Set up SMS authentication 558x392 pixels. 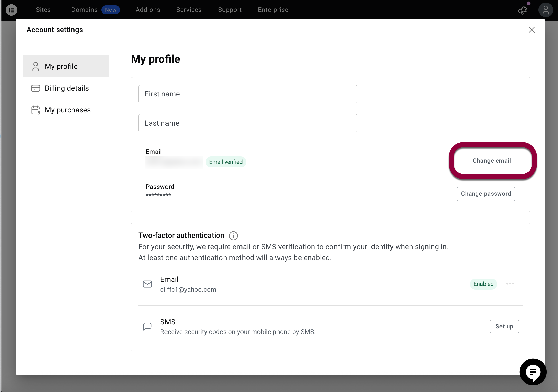tap(504, 326)
